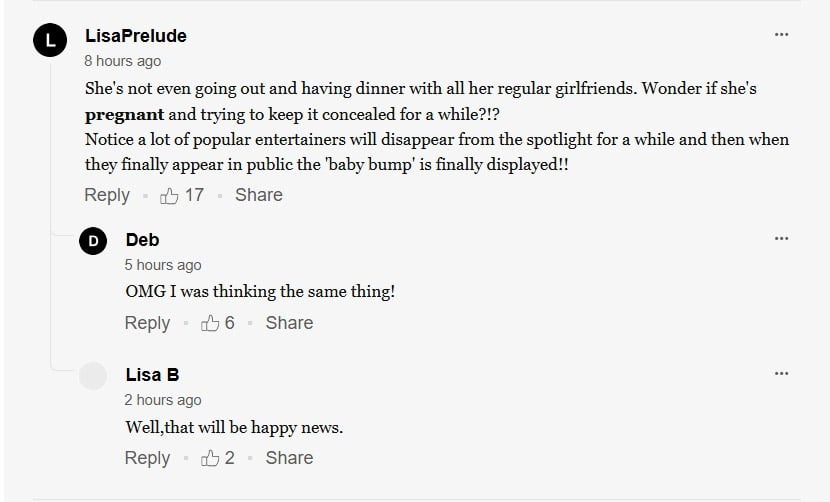Click the "8 hours ago" timestamp
Image resolution: width=830 pixels, height=502 pixels.
[x=122, y=61]
